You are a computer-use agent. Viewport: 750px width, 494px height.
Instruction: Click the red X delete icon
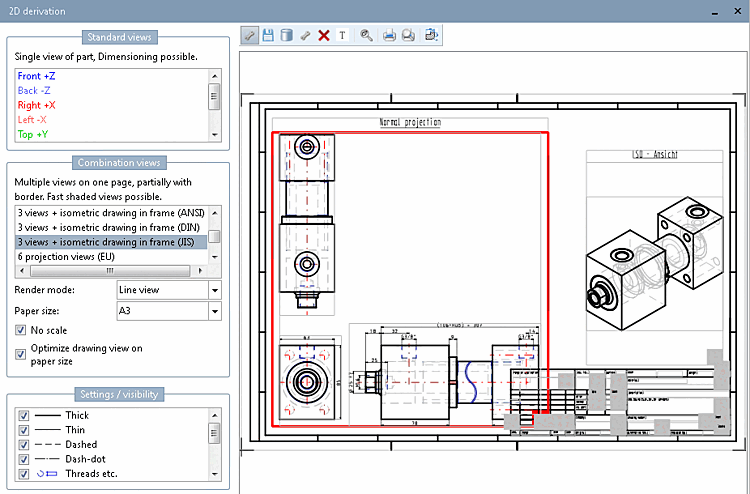323,35
